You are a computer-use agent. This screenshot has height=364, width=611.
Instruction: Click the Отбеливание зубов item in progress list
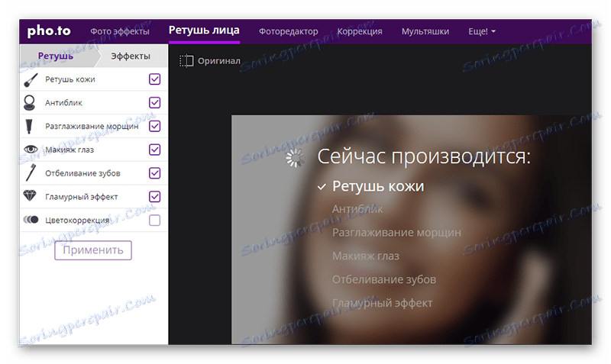coord(384,279)
